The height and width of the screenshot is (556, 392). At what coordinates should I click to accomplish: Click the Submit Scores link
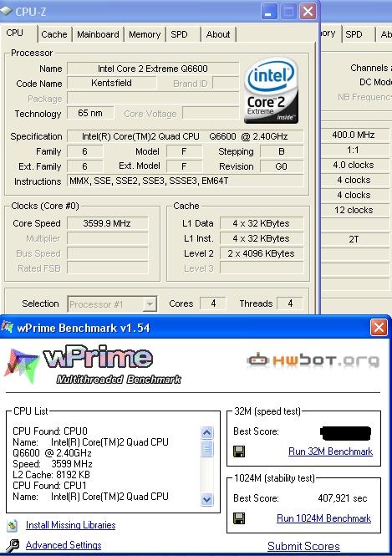pyautogui.click(x=303, y=546)
